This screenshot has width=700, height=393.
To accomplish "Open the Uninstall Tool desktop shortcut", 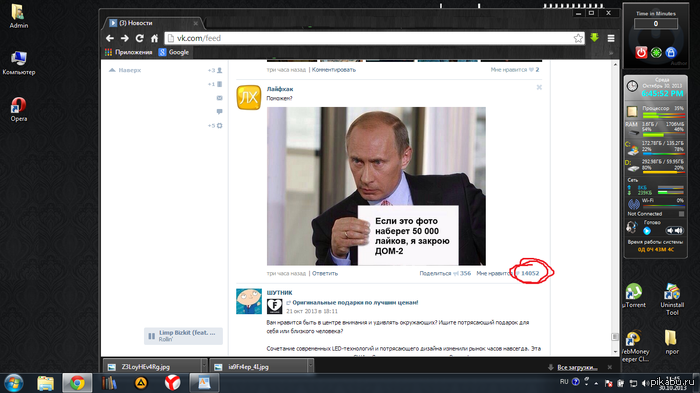I will pyautogui.click(x=672, y=299).
